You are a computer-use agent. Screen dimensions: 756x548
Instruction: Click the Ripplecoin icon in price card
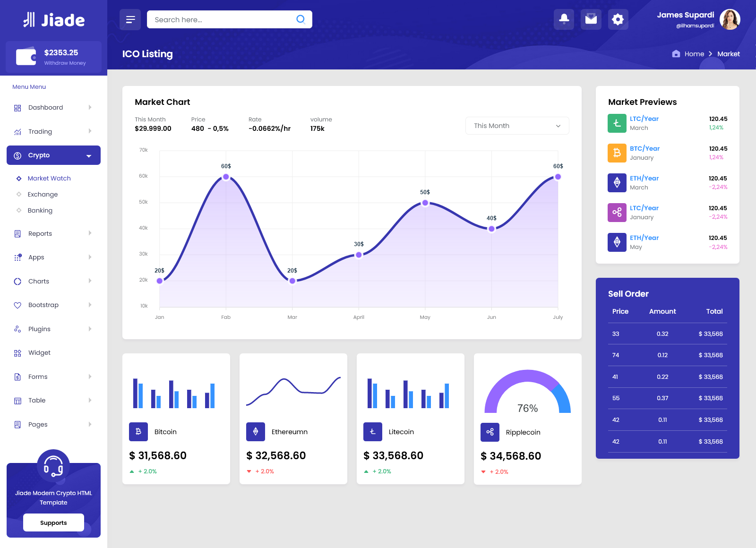pos(490,432)
